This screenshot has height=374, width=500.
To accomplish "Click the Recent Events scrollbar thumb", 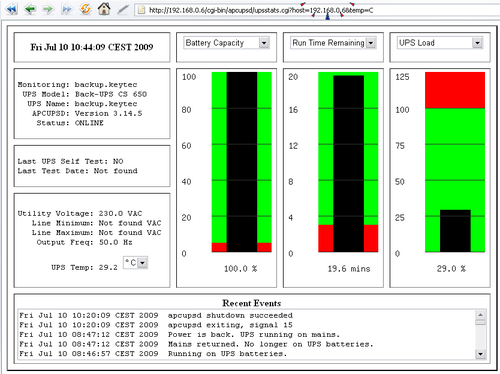I will (x=480, y=322).
